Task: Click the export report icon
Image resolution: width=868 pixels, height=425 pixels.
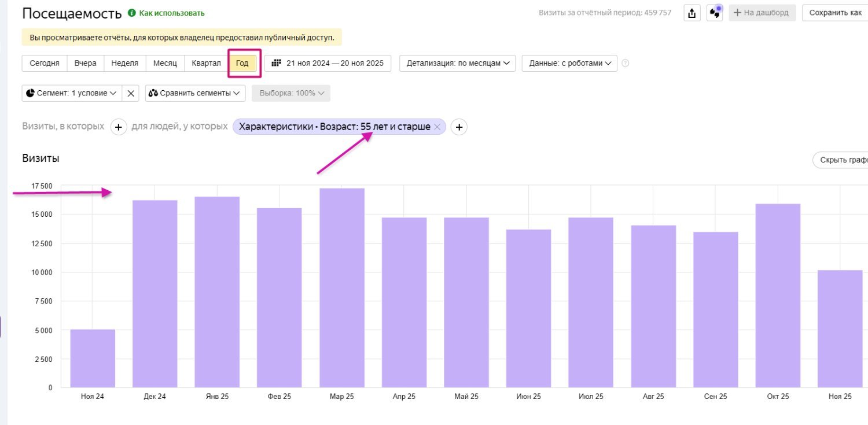Action: (692, 13)
